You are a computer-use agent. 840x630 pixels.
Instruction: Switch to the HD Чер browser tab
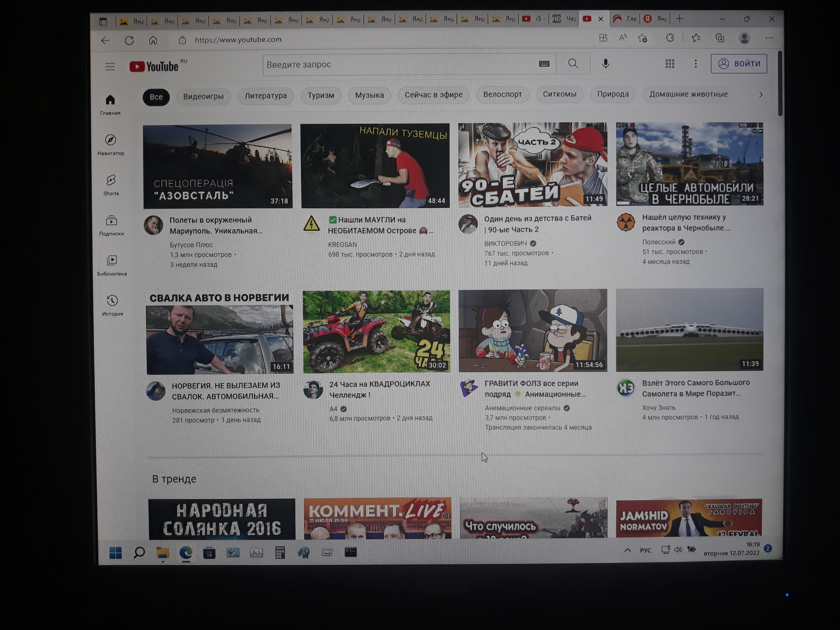(x=563, y=19)
